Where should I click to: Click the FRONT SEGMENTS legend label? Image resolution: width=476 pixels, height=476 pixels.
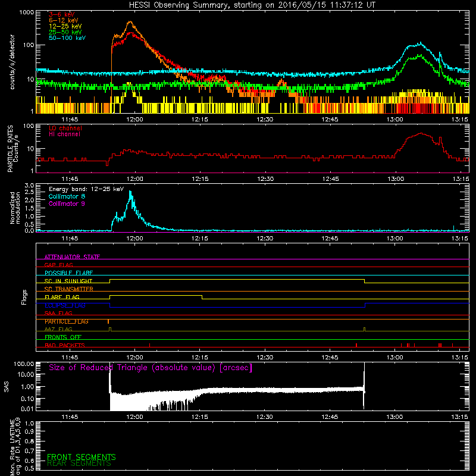[82, 457]
